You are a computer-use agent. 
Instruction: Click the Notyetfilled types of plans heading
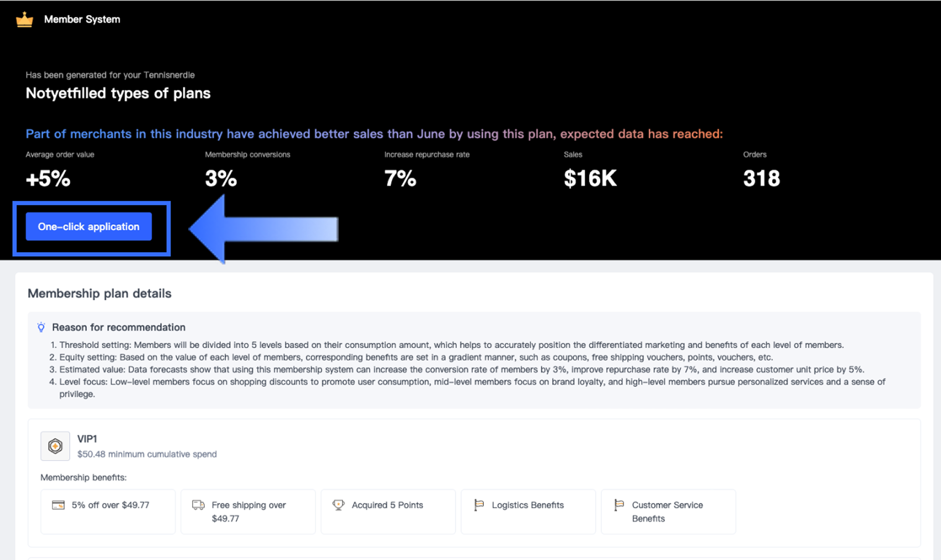(118, 93)
